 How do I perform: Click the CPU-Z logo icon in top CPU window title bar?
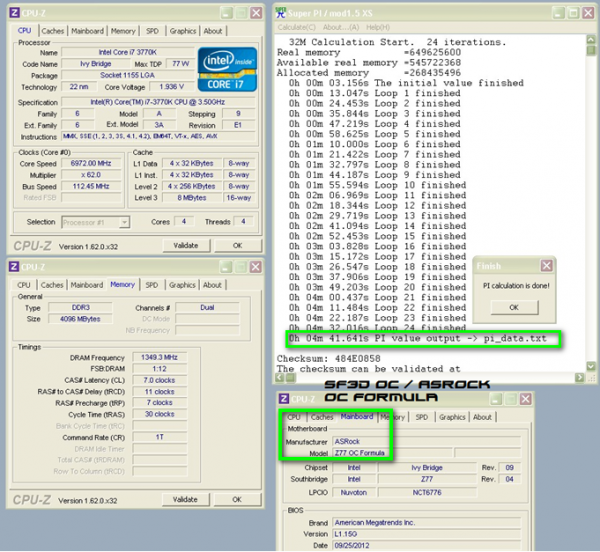15,13
